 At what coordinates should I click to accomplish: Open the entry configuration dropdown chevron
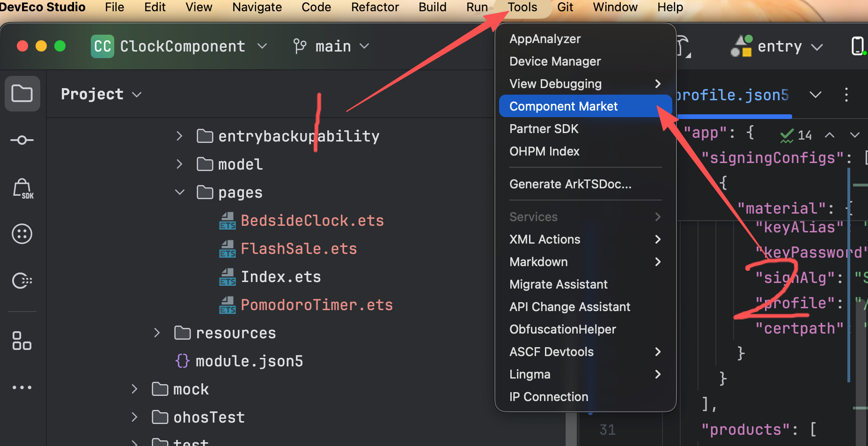[x=817, y=47]
